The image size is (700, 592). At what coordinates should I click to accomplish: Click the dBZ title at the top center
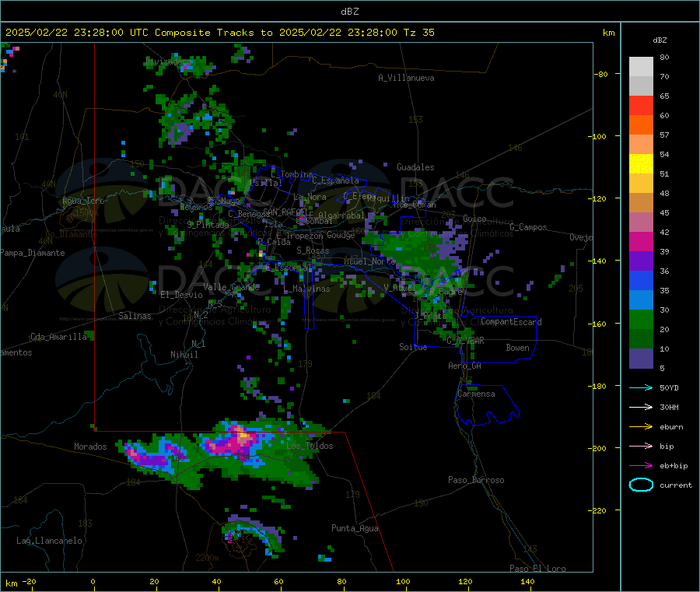tap(349, 12)
